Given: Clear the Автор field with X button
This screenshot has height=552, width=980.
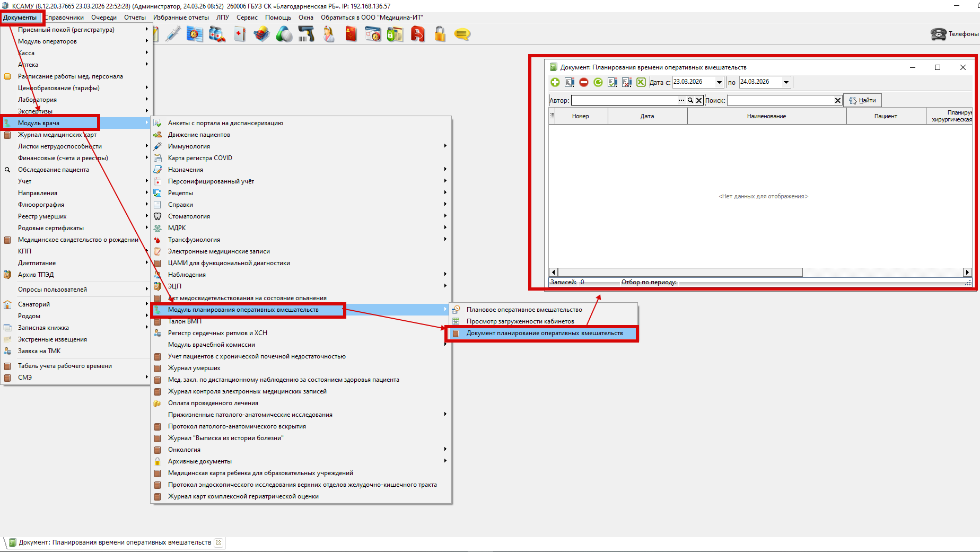Looking at the screenshot, I should pyautogui.click(x=699, y=100).
